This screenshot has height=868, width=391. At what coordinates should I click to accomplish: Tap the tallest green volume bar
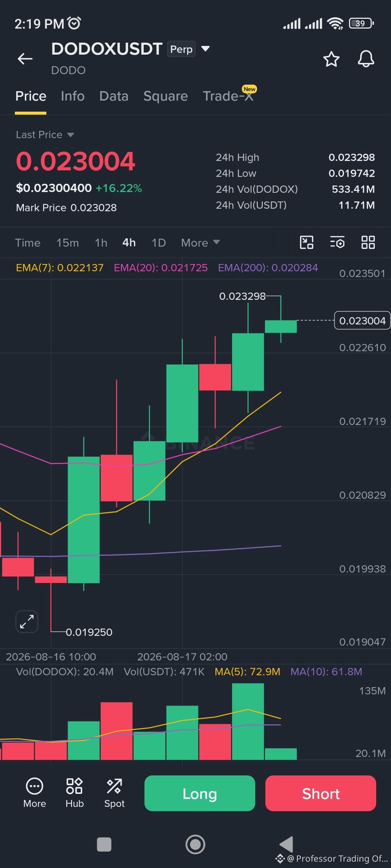pyautogui.click(x=248, y=722)
